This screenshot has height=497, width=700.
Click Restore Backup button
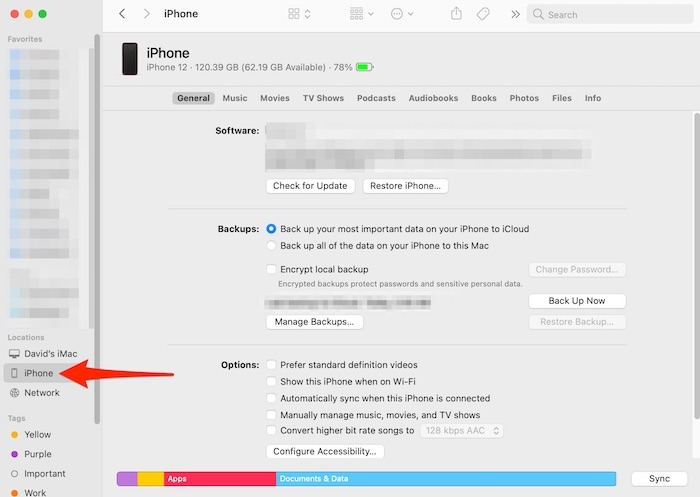(x=577, y=322)
